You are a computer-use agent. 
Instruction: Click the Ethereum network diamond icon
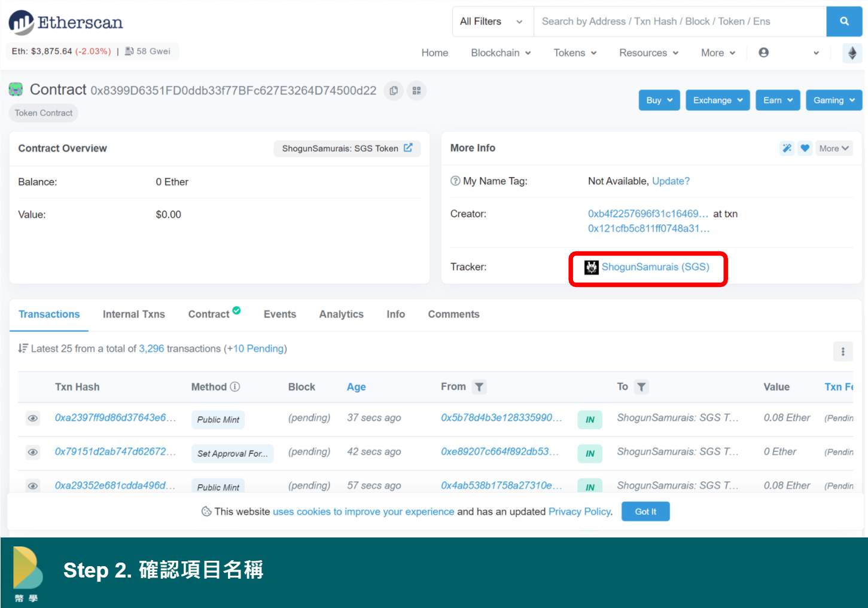[x=852, y=53]
